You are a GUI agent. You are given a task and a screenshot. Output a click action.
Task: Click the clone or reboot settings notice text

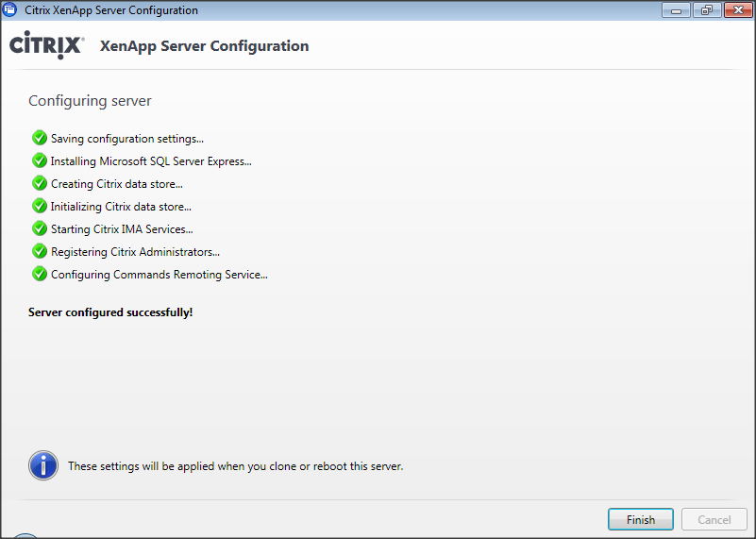point(235,466)
